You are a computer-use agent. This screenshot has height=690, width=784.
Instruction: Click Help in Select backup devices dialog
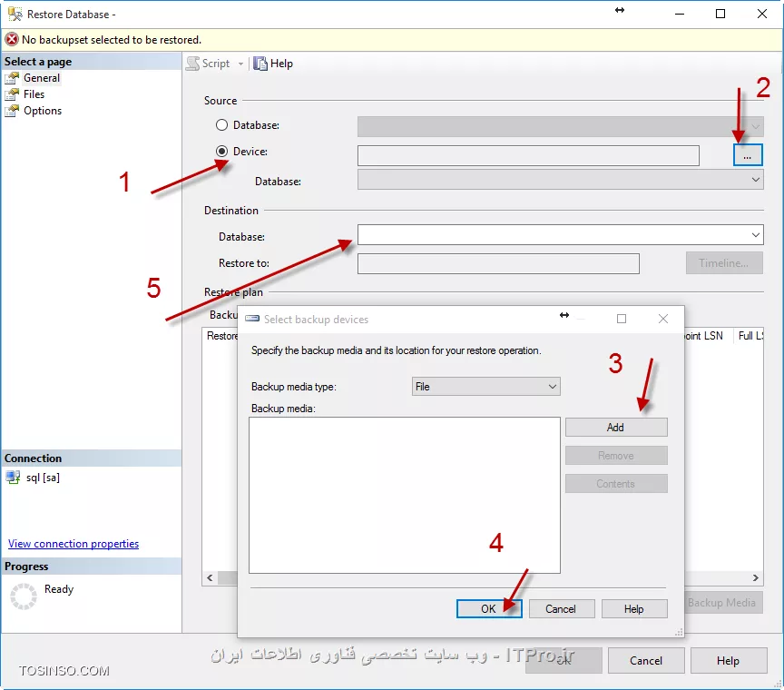click(634, 609)
